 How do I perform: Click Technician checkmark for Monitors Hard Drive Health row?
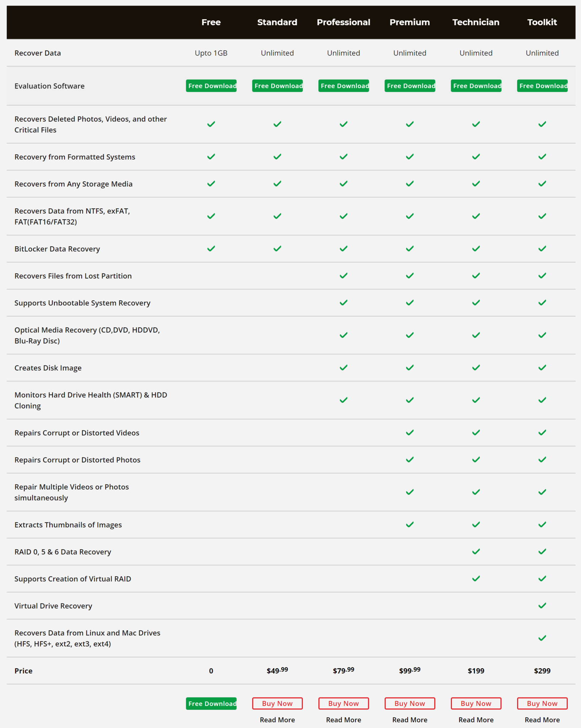[x=476, y=400]
